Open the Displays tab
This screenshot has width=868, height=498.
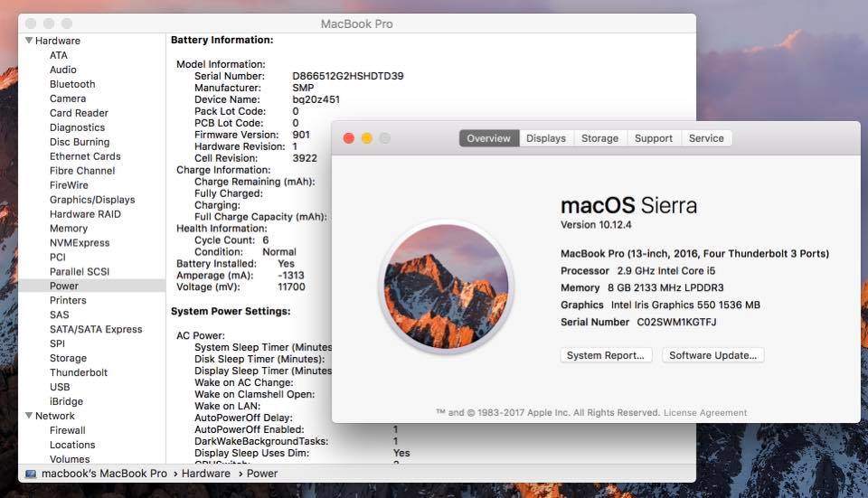click(x=546, y=138)
